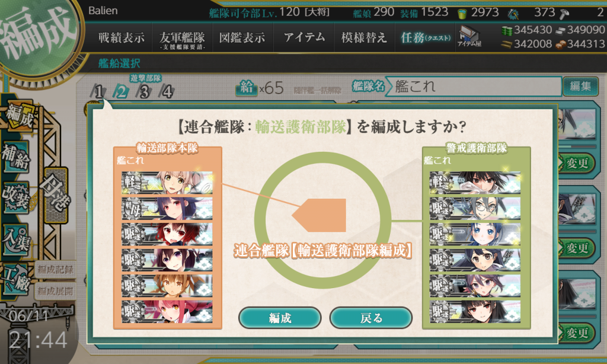The image size is (607, 364).
Task: Open the 改装 remodel sidebar icon
Action: click(x=16, y=198)
